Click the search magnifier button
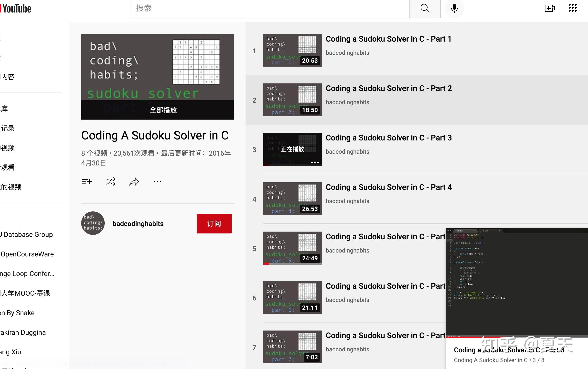588x369 pixels. (425, 9)
